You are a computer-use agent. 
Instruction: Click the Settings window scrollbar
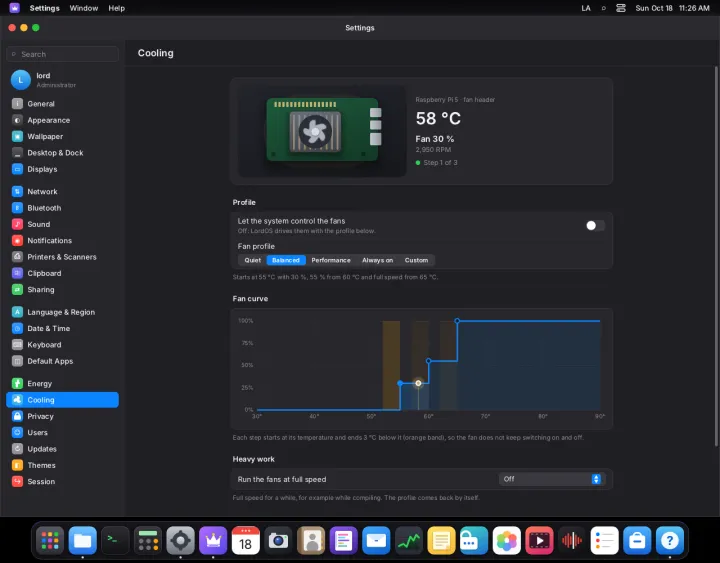pyautogui.click(x=716, y=256)
